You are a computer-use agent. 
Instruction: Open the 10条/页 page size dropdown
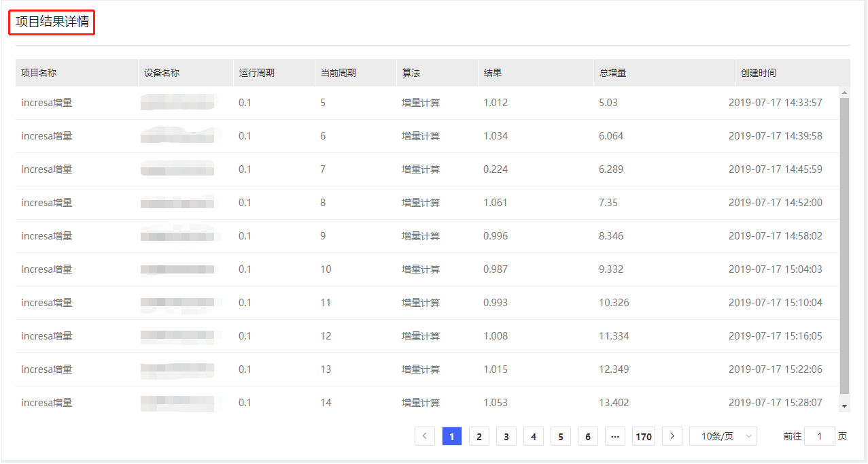coord(723,436)
